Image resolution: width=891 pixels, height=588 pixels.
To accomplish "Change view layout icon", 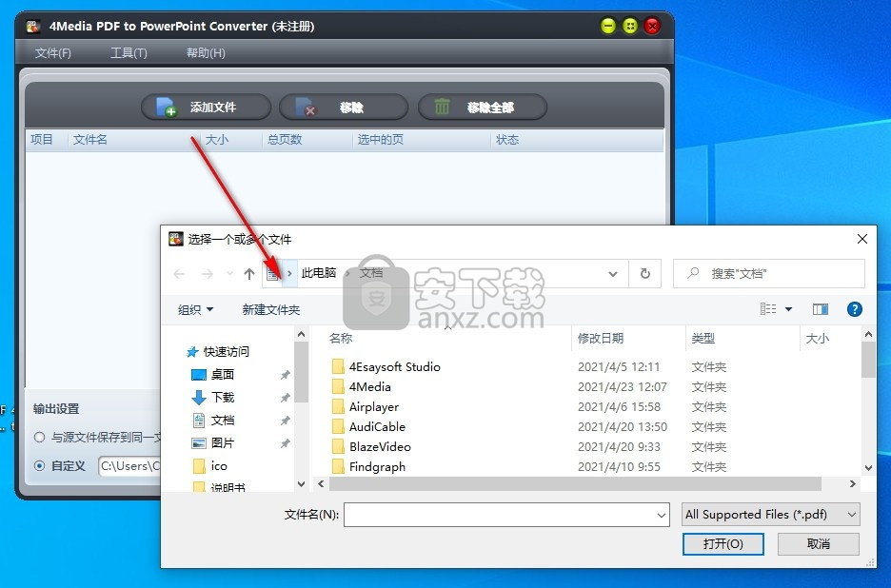I will click(x=768, y=309).
